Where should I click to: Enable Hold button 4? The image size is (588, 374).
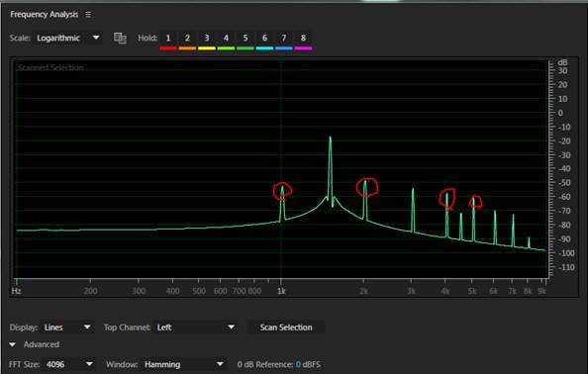[x=226, y=39]
